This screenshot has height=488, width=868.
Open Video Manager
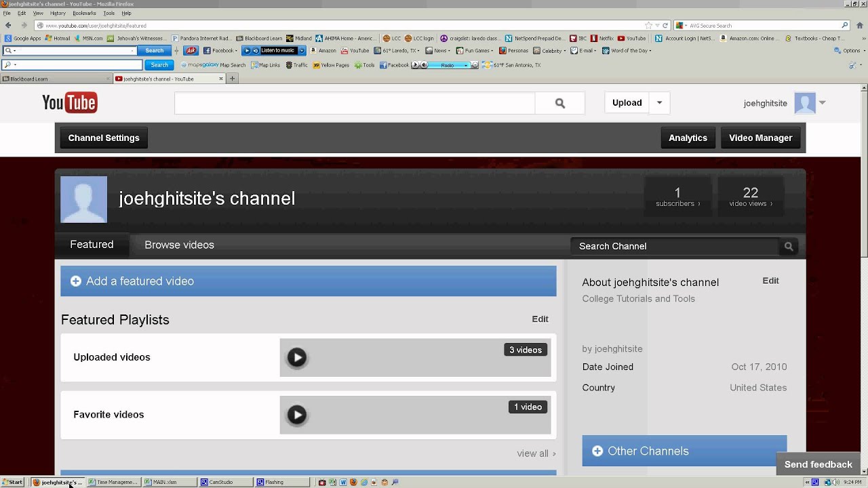(x=760, y=138)
